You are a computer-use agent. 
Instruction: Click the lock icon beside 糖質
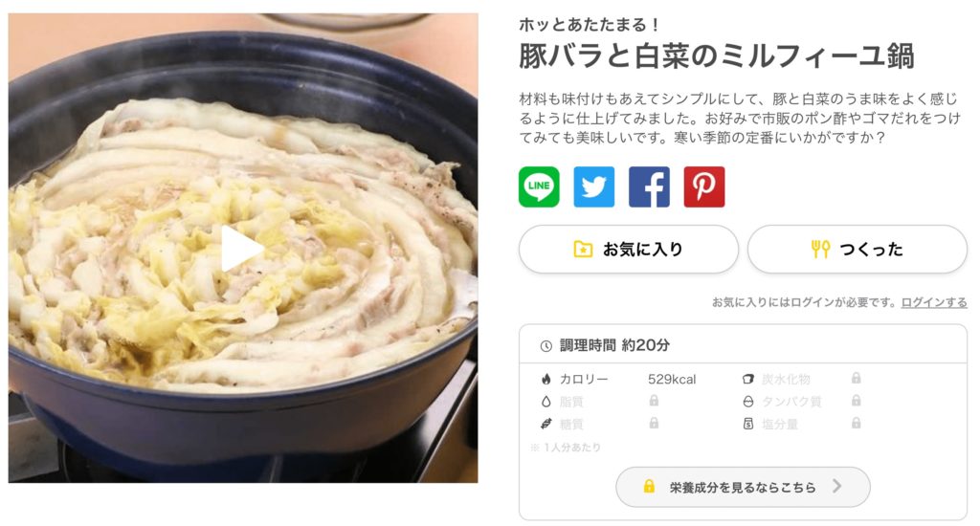[x=654, y=423]
